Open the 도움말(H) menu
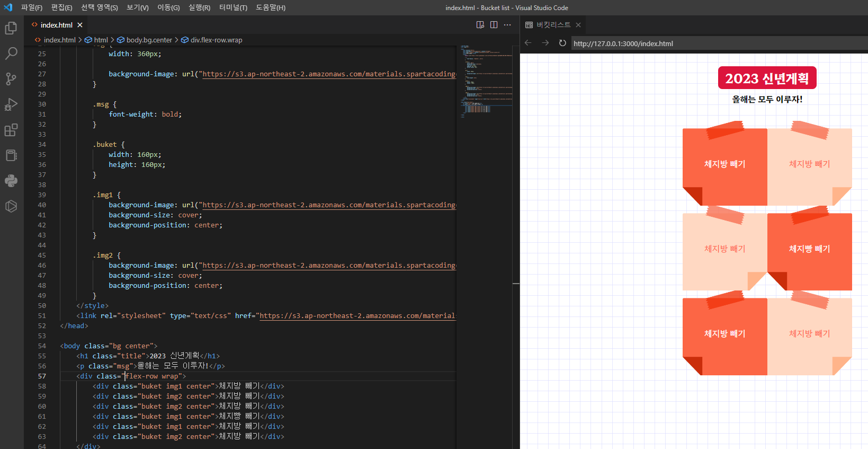Screen dimensions: 868x449 click(271, 7)
